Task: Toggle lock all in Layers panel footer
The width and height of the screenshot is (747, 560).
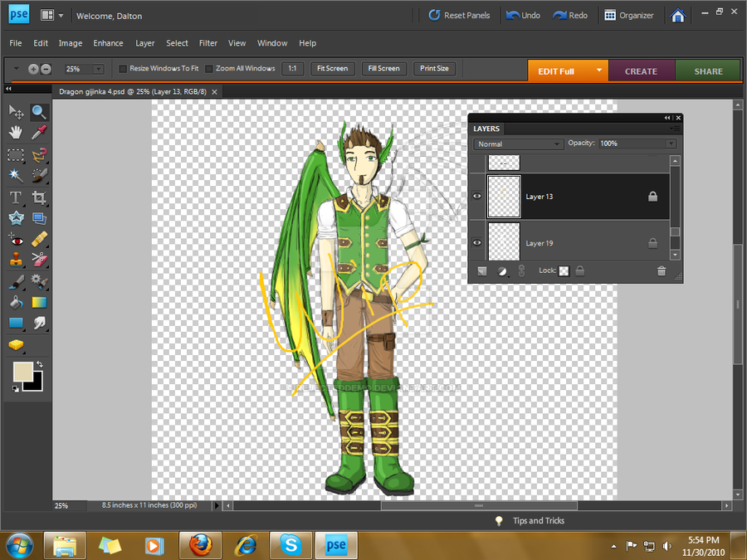Action: [580, 271]
